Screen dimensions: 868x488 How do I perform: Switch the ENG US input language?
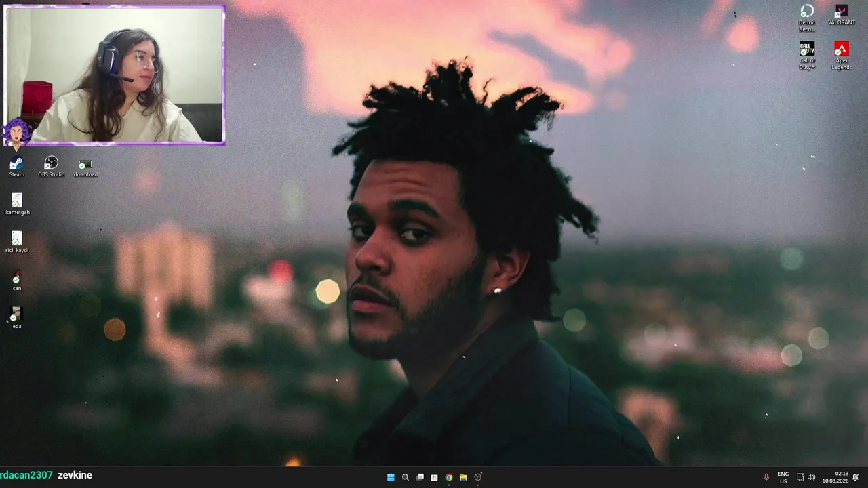783,477
